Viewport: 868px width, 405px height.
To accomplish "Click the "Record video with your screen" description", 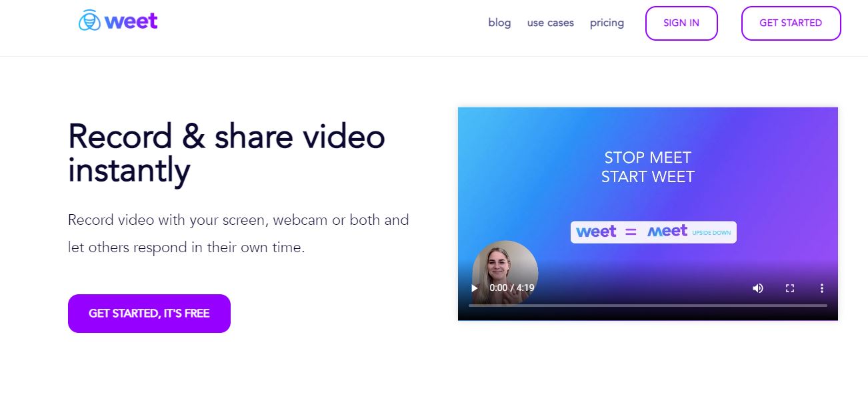I will (239, 234).
